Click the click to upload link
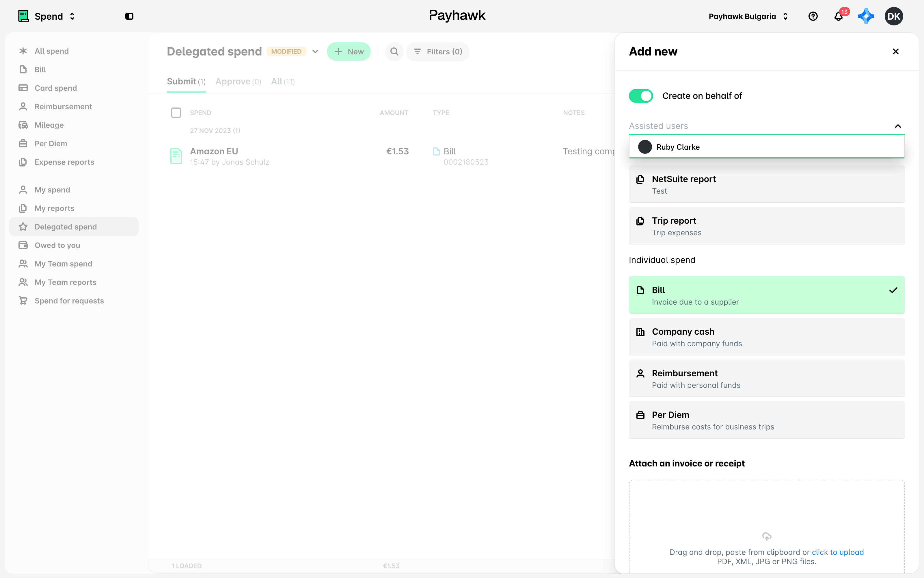Image resolution: width=924 pixels, height=578 pixels. click(x=838, y=552)
